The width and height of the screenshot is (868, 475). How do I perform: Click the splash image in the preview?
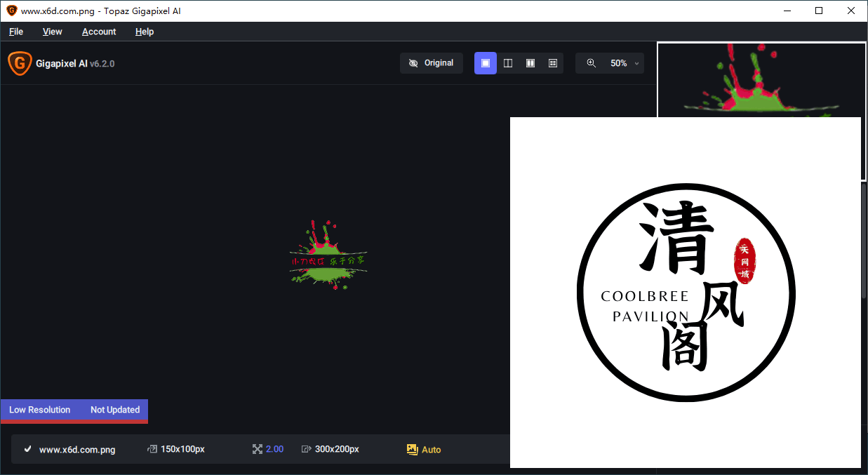[x=328, y=255]
